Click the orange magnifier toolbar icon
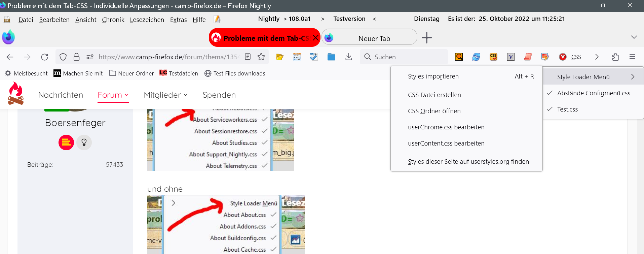Screen dimensions: 644x254 click(459, 57)
